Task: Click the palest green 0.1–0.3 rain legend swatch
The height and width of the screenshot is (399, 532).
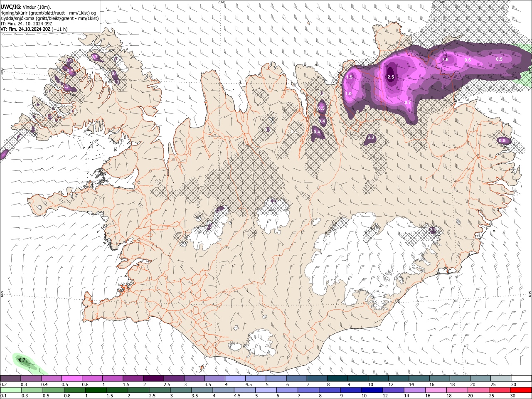Action: coord(11,390)
